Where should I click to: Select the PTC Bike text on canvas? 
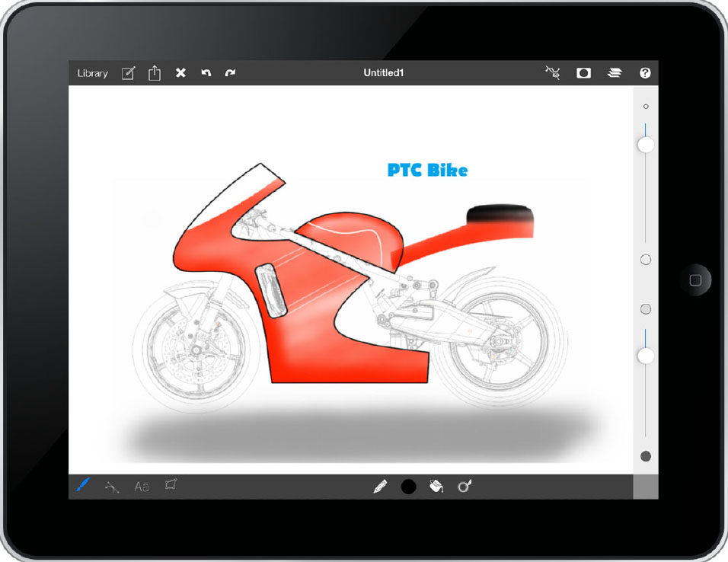428,170
